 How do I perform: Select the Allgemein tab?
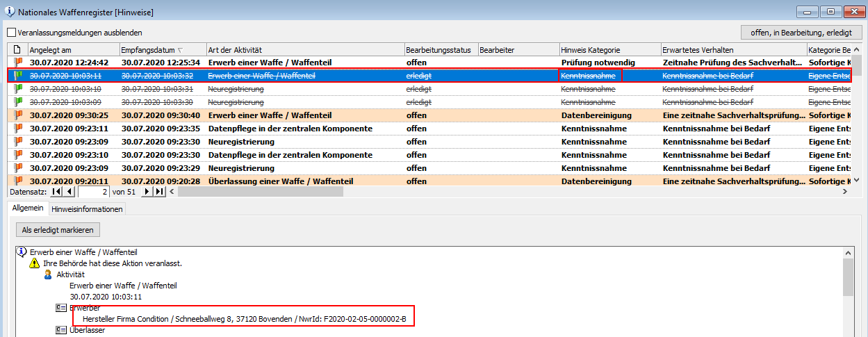[27, 208]
